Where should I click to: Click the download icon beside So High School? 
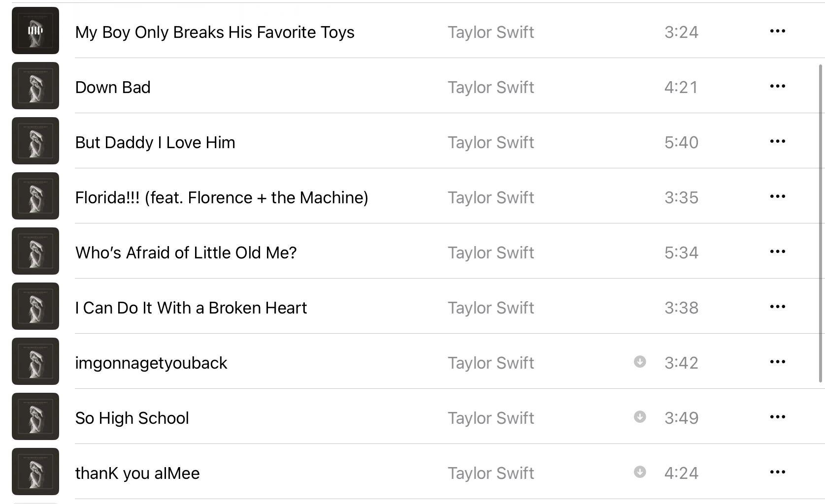(639, 417)
